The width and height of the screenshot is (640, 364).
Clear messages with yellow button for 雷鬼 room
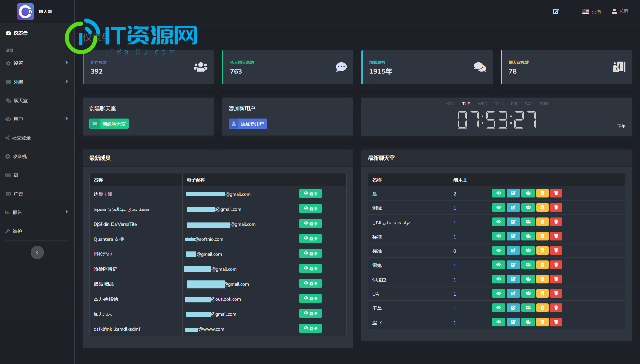pyautogui.click(x=542, y=265)
